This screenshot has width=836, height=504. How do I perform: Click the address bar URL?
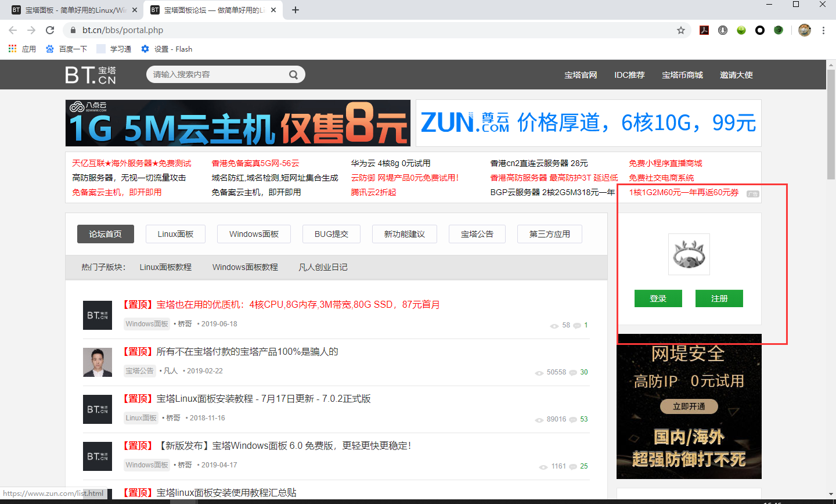point(122,30)
